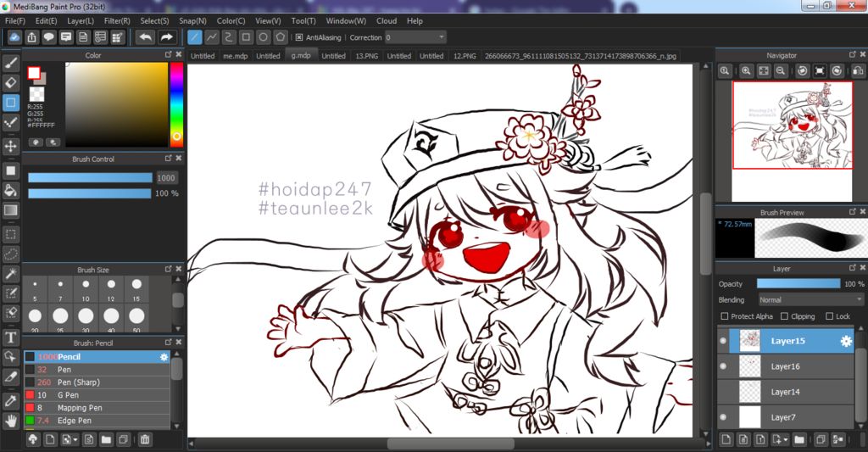The image size is (868, 452).
Task: Hide Layer15 visibility dot
Action: click(723, 341)
